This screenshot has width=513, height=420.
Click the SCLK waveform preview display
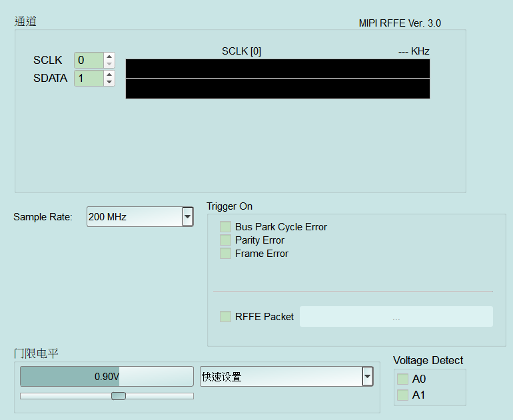point(278,79)
